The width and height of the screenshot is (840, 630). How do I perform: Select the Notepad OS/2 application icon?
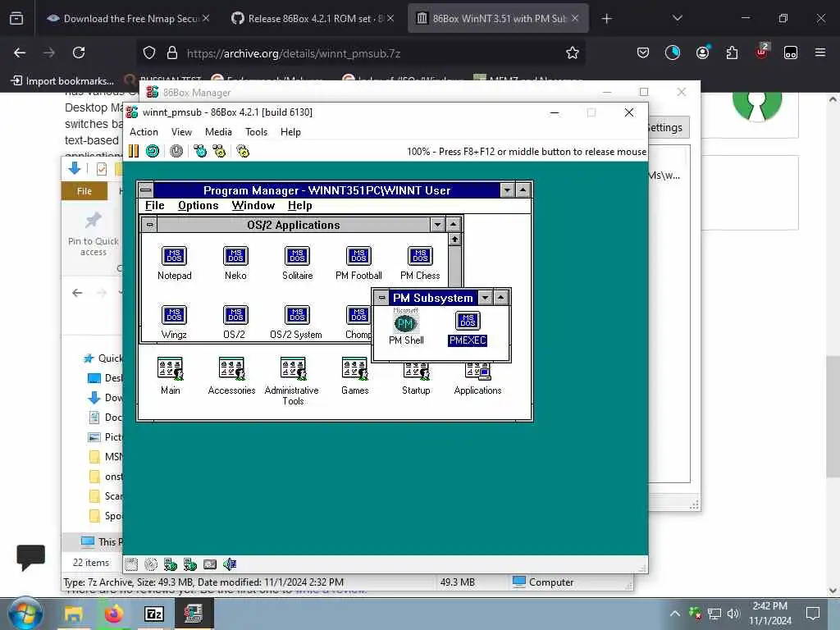point(174,263)
